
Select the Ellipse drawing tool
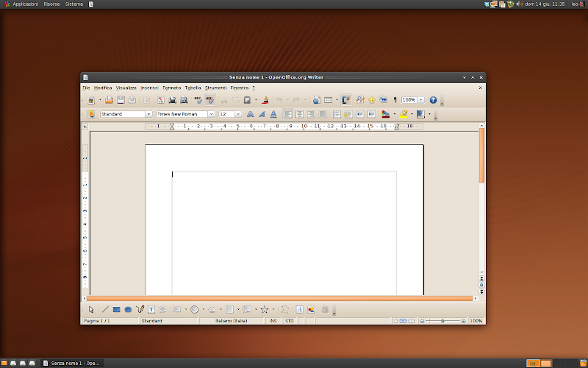click(128, 310)
